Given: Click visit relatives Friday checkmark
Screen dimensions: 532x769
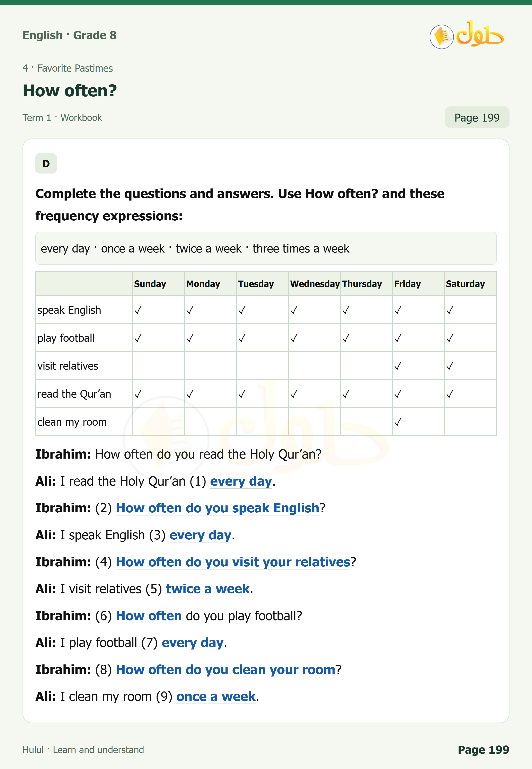Looking at the screenshot, I should [398, 366].
